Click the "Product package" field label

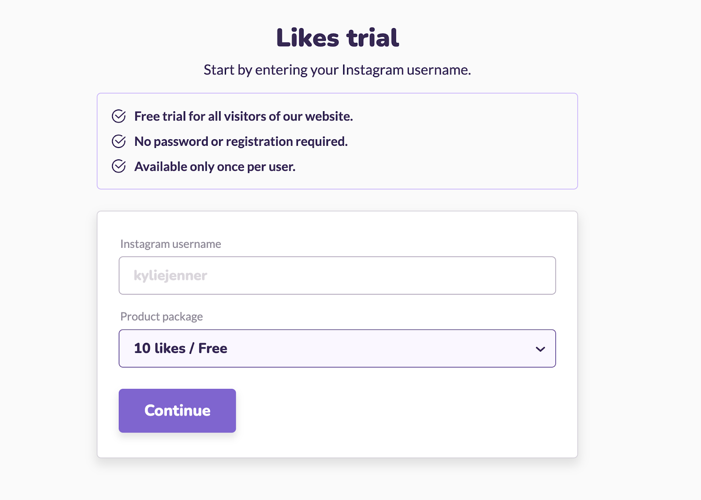click(161, 317)
